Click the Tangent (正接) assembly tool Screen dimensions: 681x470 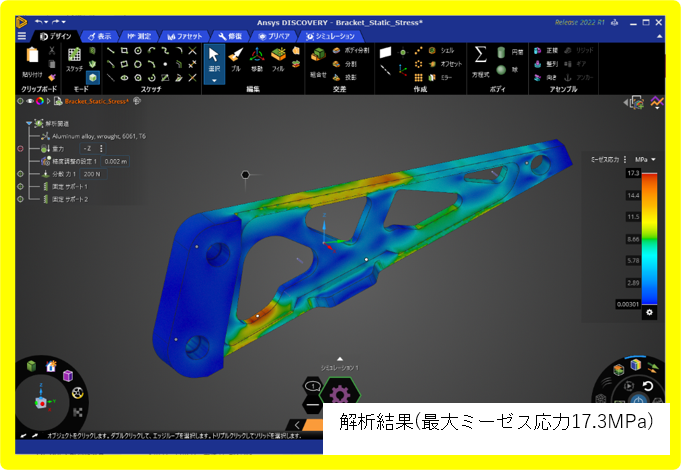point(545,50)
